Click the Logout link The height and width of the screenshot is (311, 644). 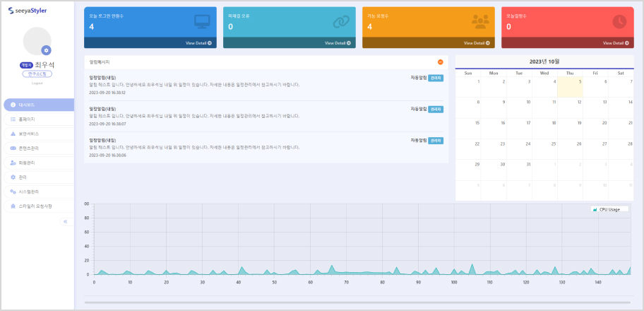(x=37, y=83)
